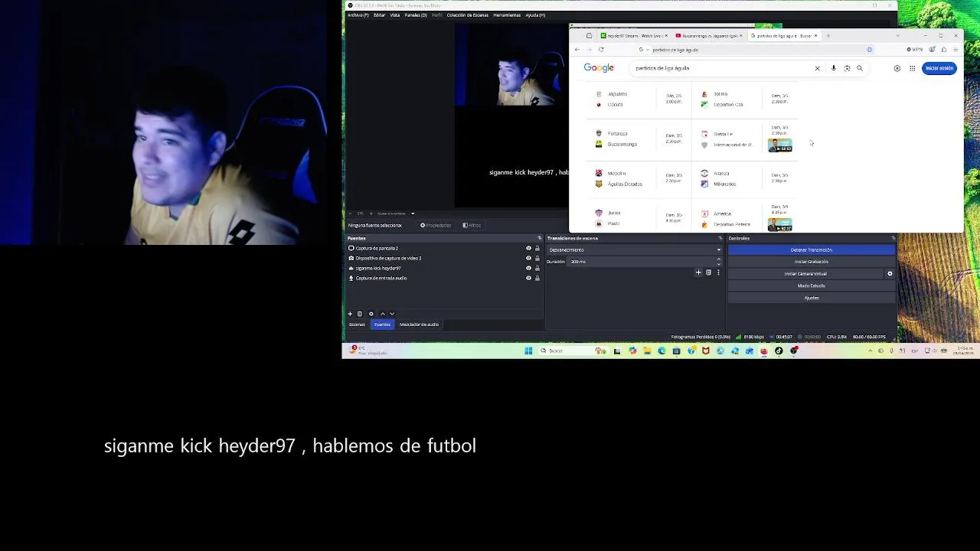Add a new source with plus icon
This screenshot has height=551, width=980.
pyautogui.click(x=350, y=314)
